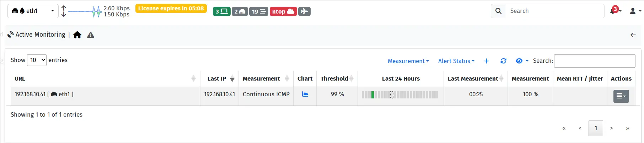Sort by the URL column header
Screen dimensions: 644x143
pos(105,78)
